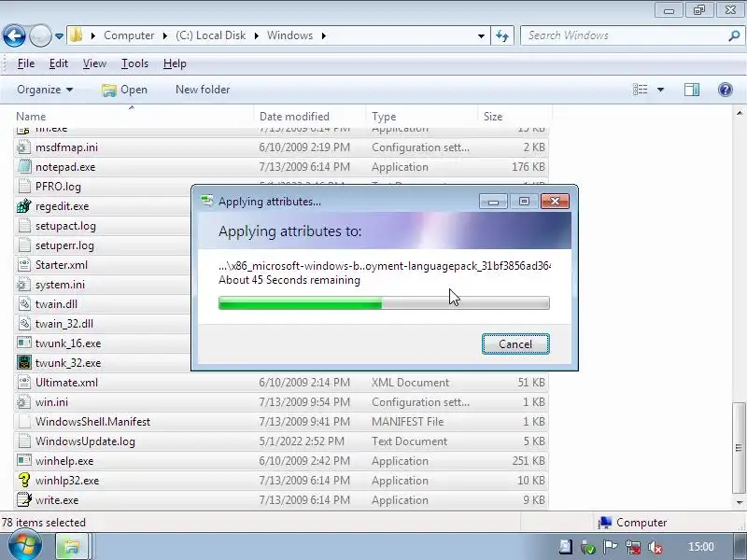This screenshot has height=560, width=747.
Task: Click the Refresh button in address bar
Action: 502,35
